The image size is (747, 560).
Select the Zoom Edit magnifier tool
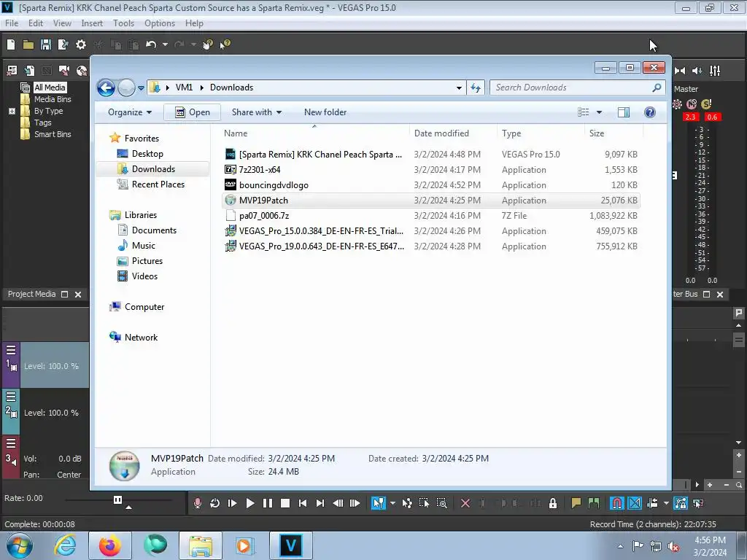[x=441, y=503]
